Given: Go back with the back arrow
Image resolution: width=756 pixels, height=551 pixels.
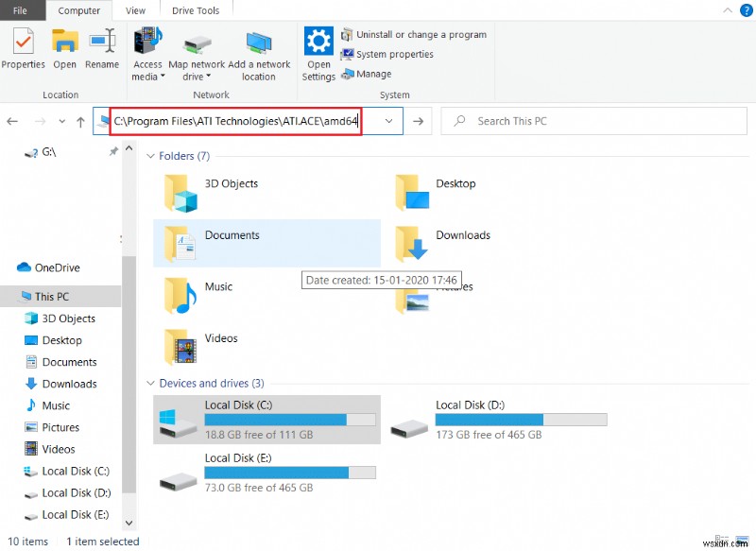Looking at the screenshot, I should pos(12,122).
